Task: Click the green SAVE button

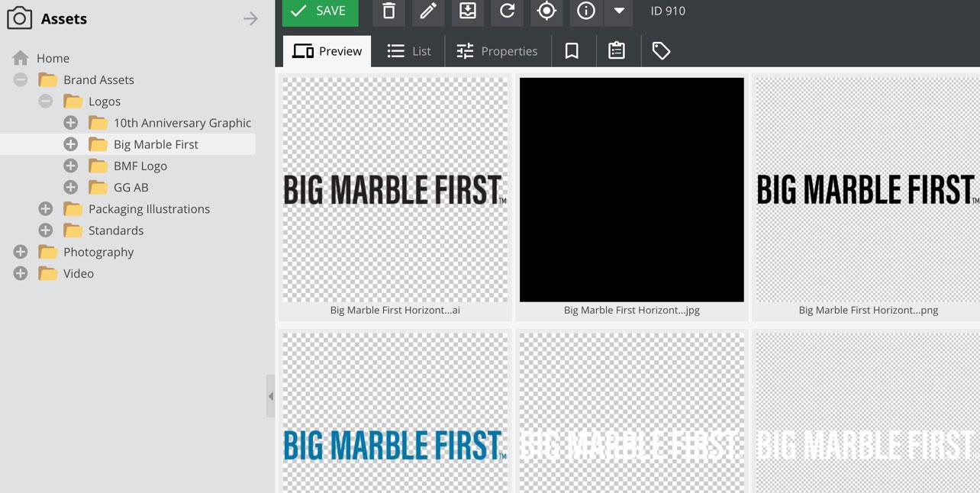Action: 320,11
